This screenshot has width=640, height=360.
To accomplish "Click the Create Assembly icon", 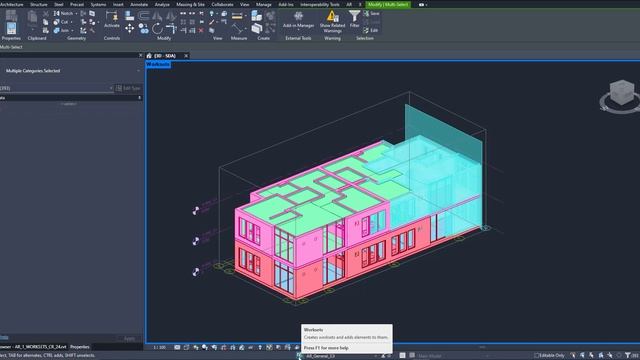I will click(257, 16).
